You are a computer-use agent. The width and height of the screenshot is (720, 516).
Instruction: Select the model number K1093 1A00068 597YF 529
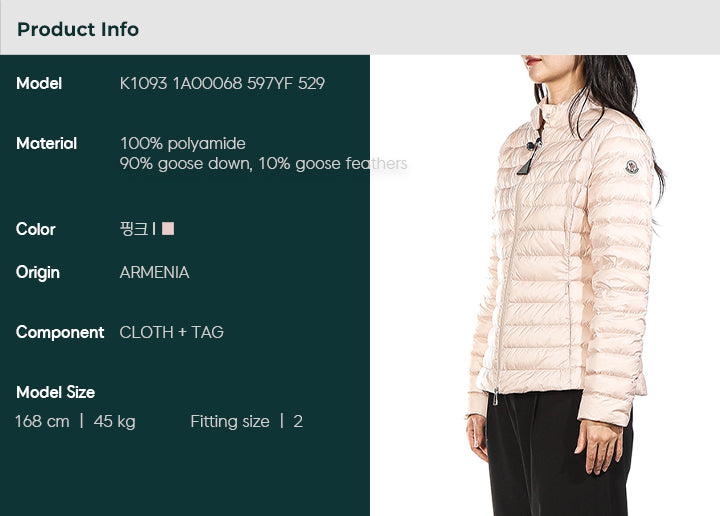tap(222, 83)
